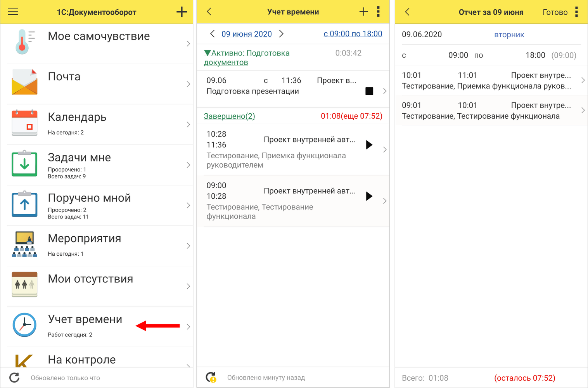This screenshot has width=588, height=388.
Task: Tap the report end time 18:00
Action: click(x=535, y=55)
